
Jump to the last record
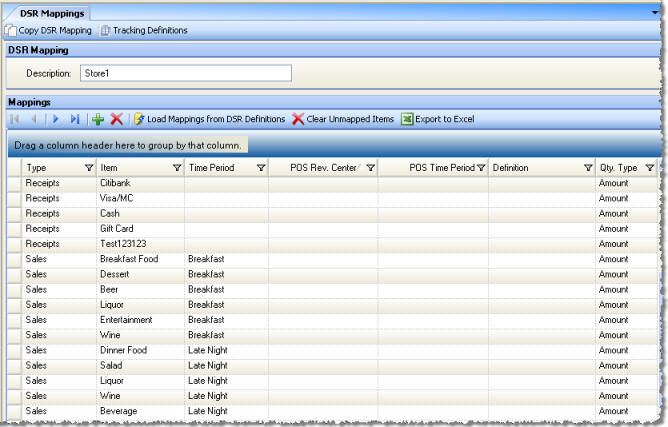(75, 119)
